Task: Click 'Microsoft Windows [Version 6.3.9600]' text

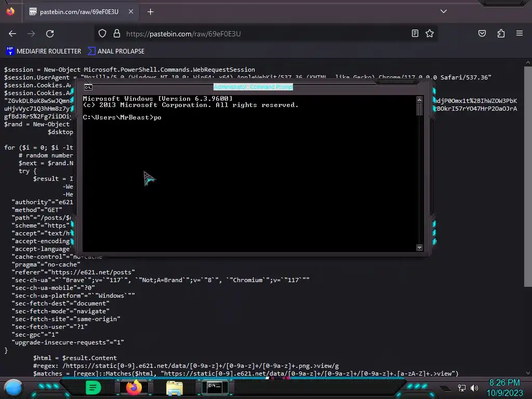Action: tap(158, 99)
